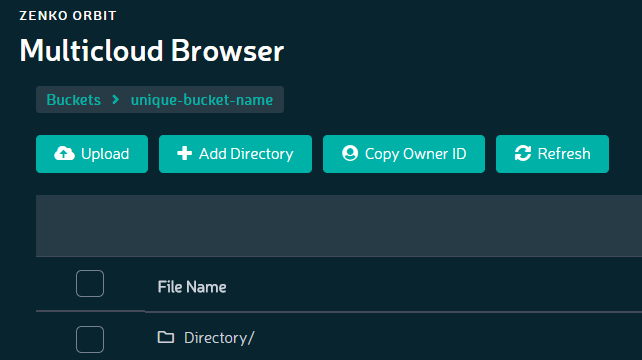Click the File Name column header
The height and width of the screenshot is (360, 642).
click(192, 287)
